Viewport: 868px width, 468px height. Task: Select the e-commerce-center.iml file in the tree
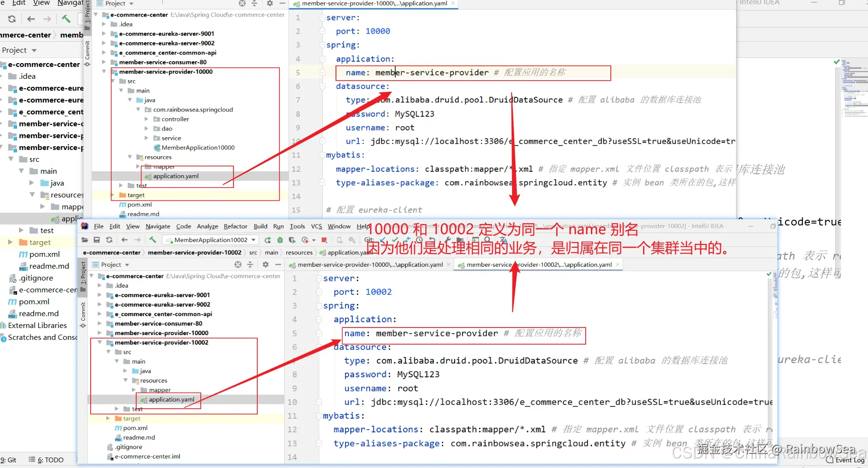[147, 456]
